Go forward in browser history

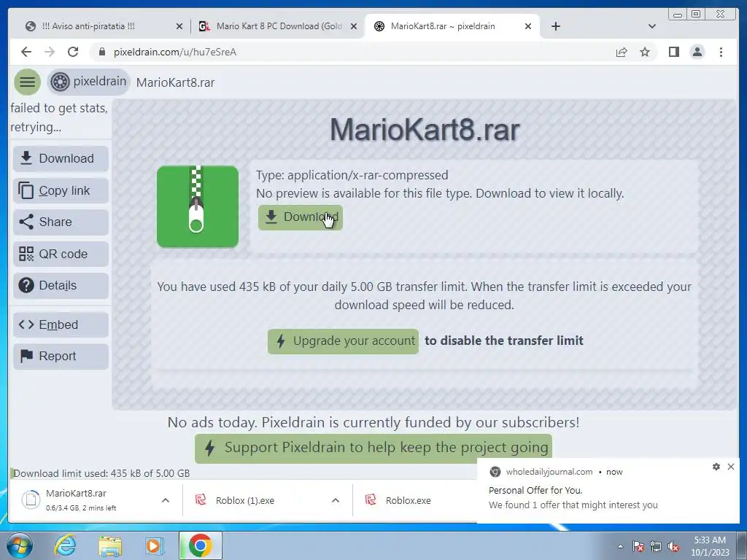point(50,52)
